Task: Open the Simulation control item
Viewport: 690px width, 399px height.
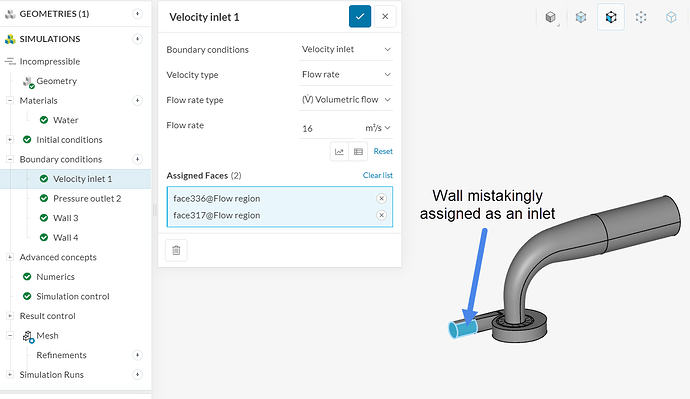Action: pos(73,296)
